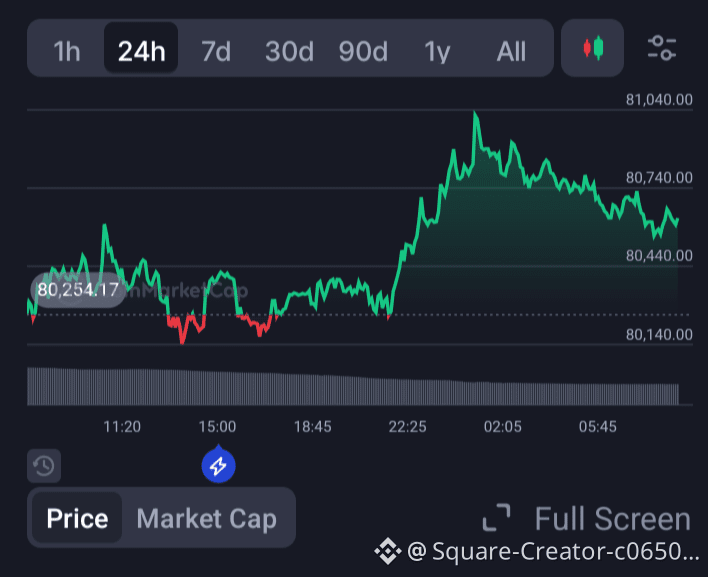Screen dimensions: 708x577
Task: Select the Price toggle
Action: point(77,518)
